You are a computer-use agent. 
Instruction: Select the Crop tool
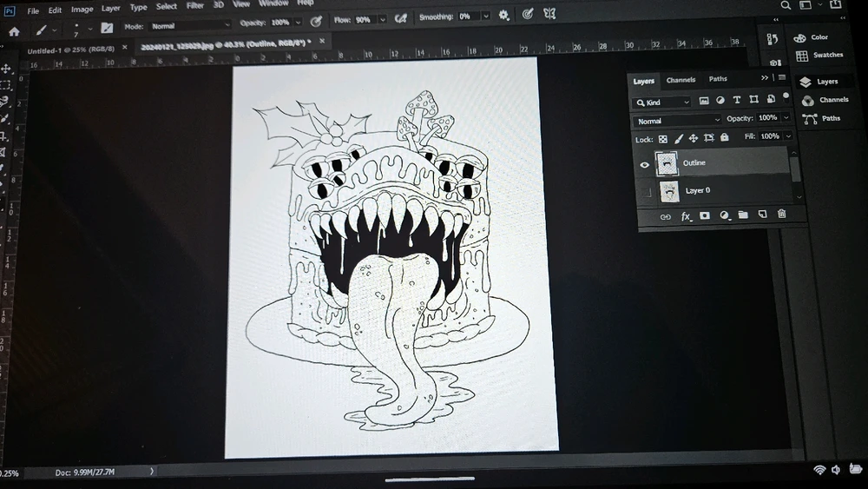pyautogui.click(x=4, y=135)
